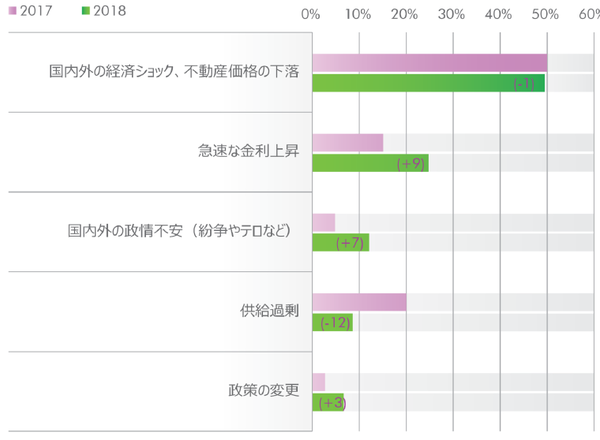Viewport: 600px width, 440px height.
Task: Click the 2017 purple bar for 供給過剰
Action: point(359,301)
